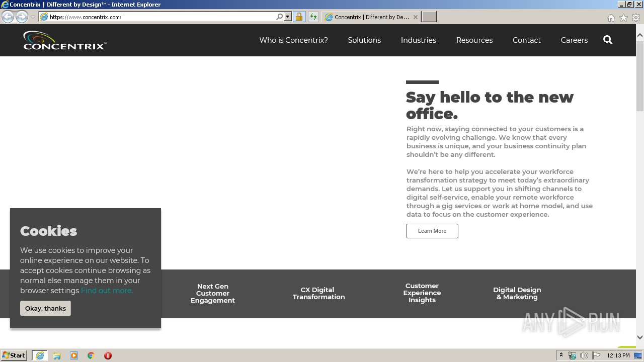The image size is (644, 362).
Task: Open the Resources menu
Action: coord(474,40)
